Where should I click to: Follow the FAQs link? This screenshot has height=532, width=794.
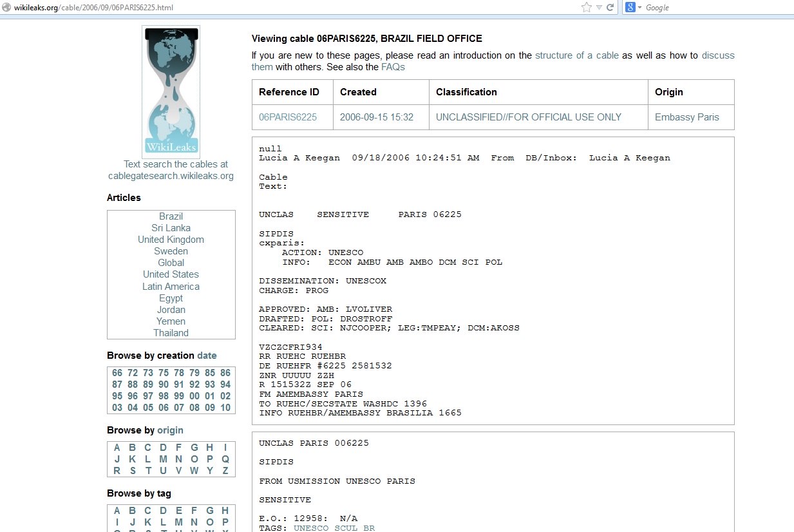pyautogui.click(x=392, y=67)
